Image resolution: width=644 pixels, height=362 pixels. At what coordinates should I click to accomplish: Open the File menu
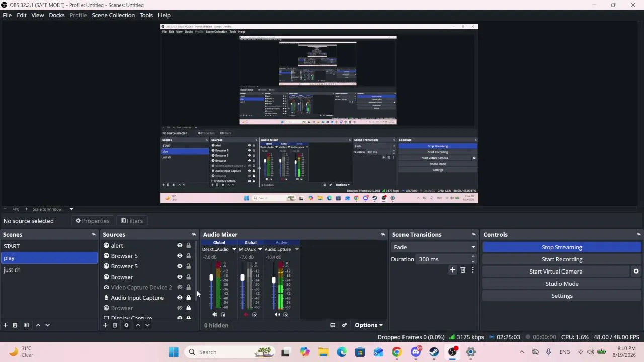[7, 15]
